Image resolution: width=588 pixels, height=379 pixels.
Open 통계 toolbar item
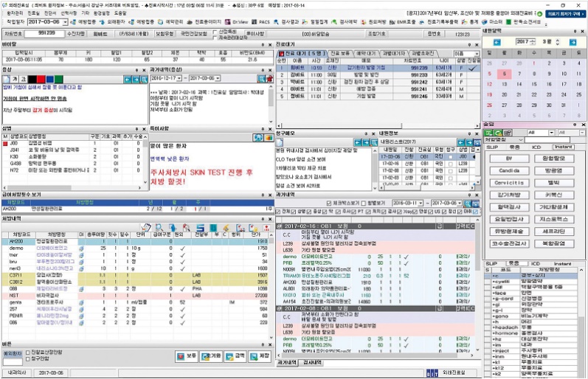click(x=470, y=22)
